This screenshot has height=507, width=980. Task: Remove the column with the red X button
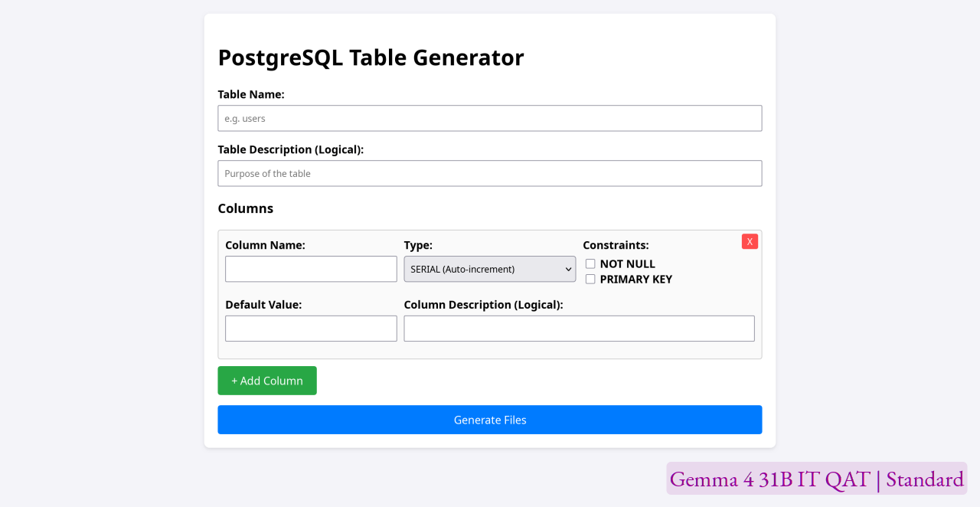(750, 241)
